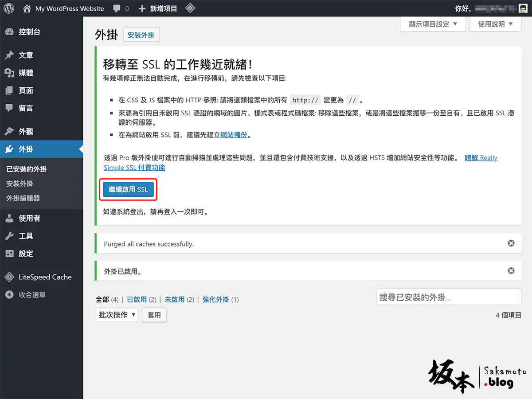Open the 網站備份 link

(234, 135)
